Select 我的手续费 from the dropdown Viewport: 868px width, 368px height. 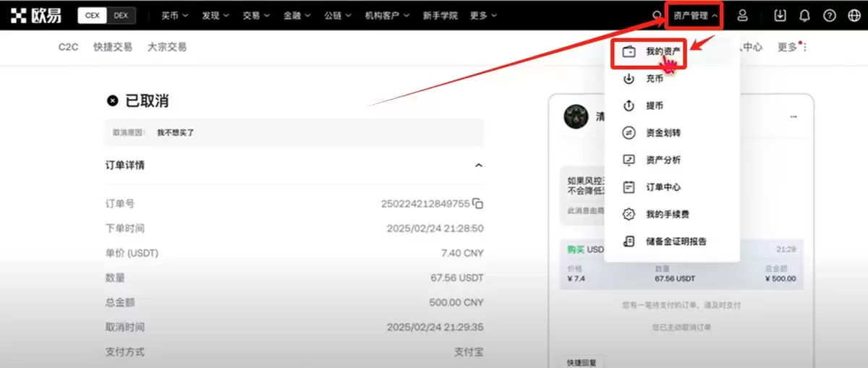671,214
